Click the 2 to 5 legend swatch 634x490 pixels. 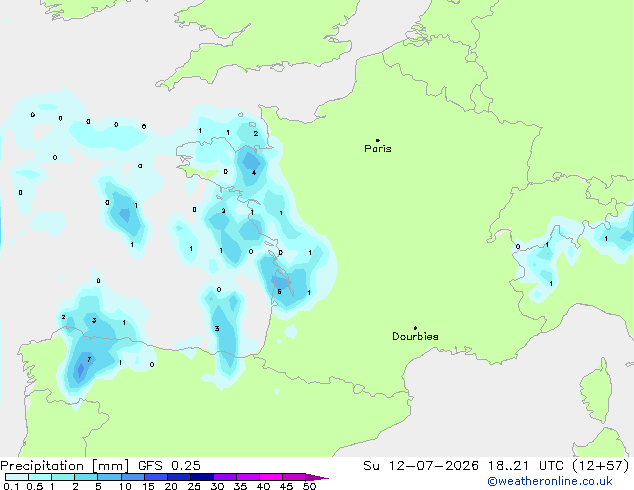86,477
